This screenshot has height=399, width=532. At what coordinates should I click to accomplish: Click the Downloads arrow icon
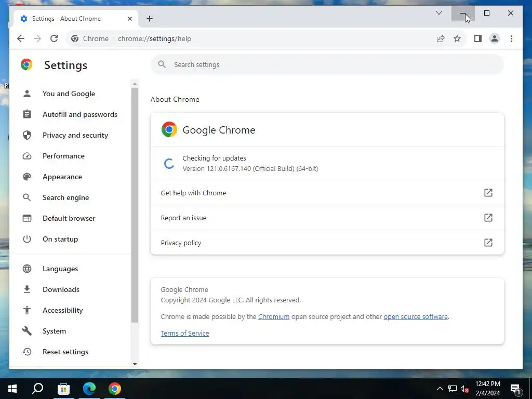pyautogui.click(x=27, y=289)
